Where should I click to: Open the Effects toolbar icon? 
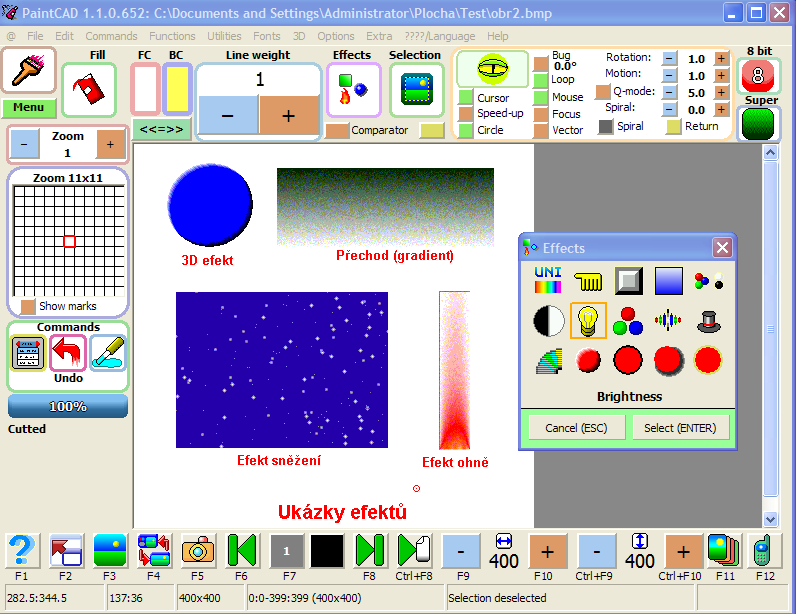click(x=353, y=90)
